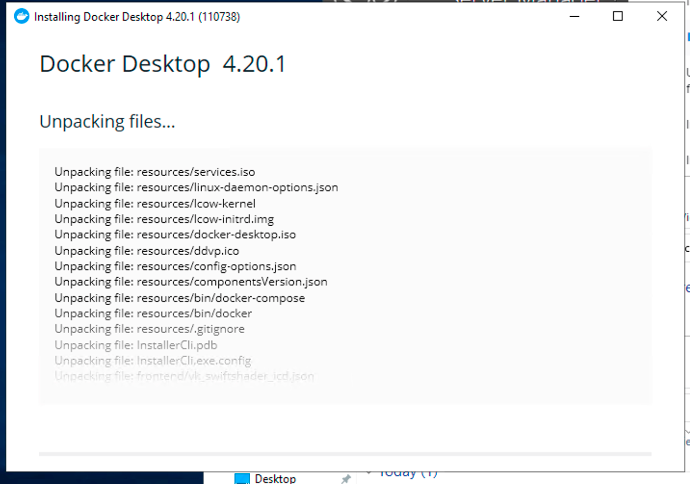Select the InstallerCli.pdb log line
This screenshot has height=484, width=690.
point(136,345)
